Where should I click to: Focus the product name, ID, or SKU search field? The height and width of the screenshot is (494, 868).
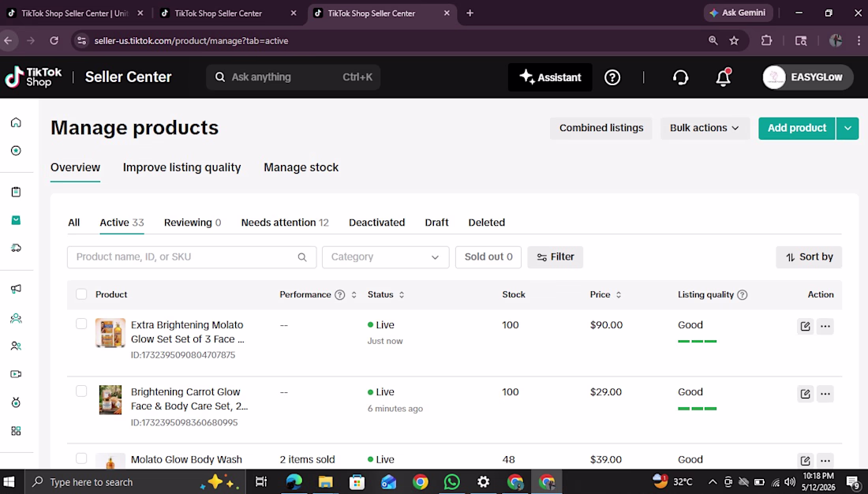(x=192, y=257)
